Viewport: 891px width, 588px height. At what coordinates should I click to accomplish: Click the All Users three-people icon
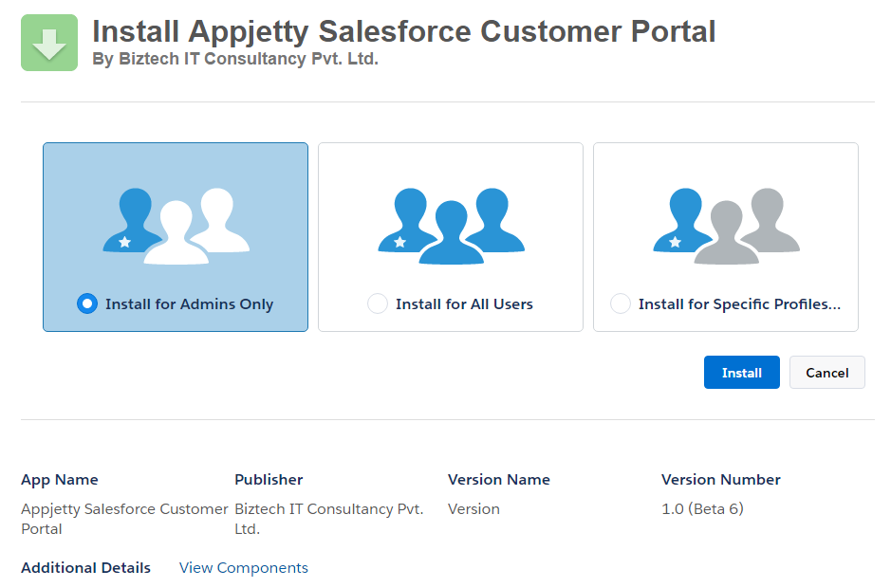451,227
